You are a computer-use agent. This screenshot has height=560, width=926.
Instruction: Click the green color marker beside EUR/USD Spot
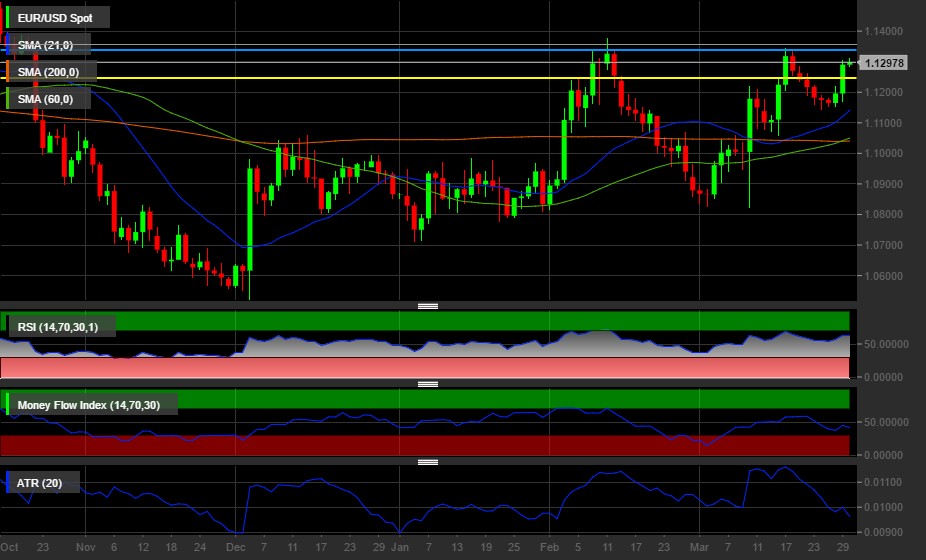(x=8, y=17)
